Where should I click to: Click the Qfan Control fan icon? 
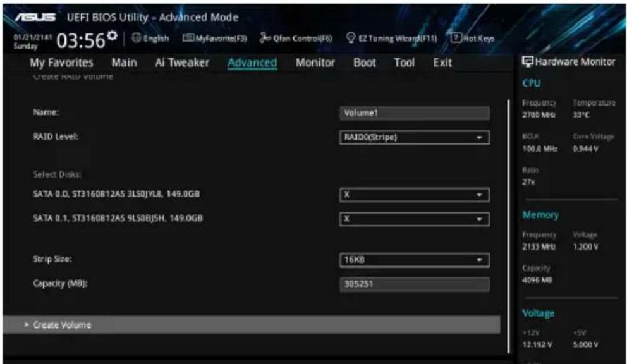pyautogui.click(x=265, y=38)
